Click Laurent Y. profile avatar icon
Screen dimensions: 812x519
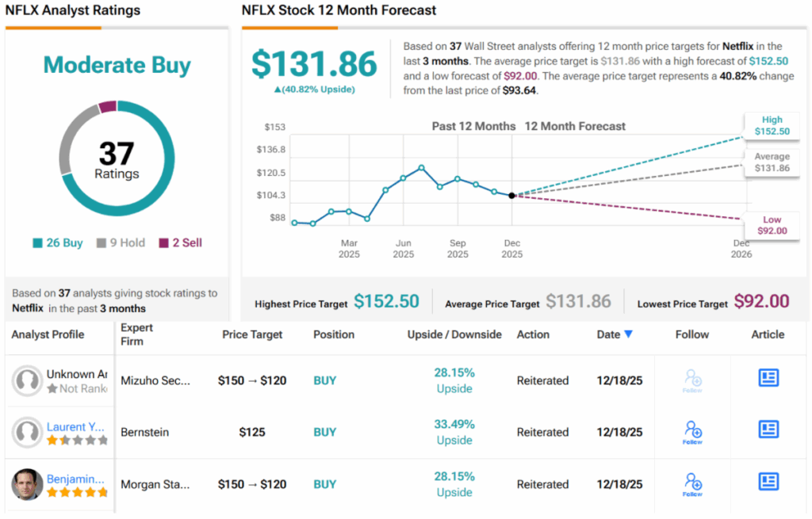coord(28,433)
